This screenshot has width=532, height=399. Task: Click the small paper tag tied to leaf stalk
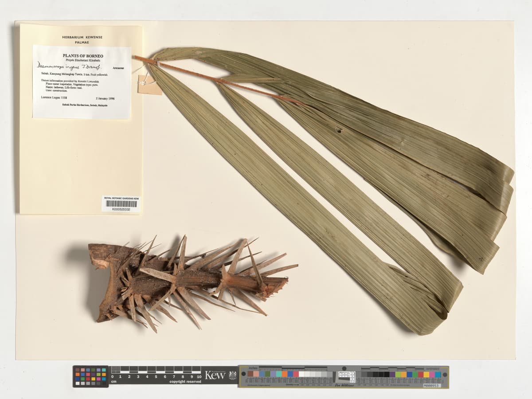(149, 85)
